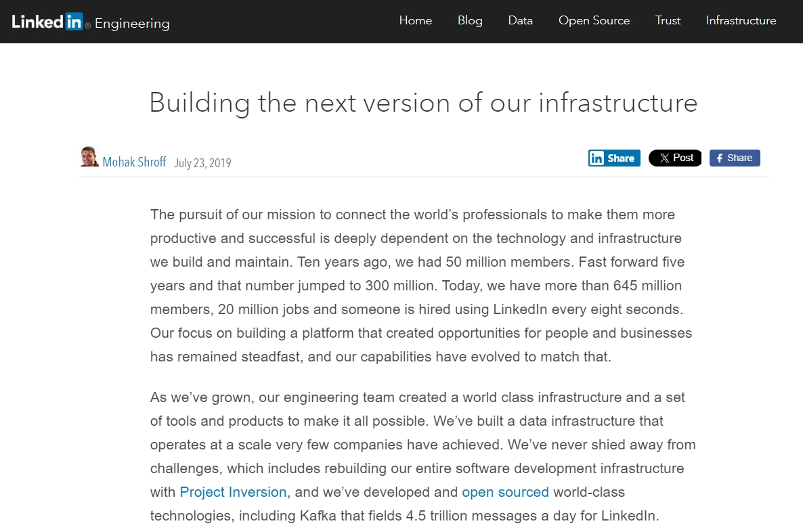Open the Trust nav item

[x=668, y=20]
